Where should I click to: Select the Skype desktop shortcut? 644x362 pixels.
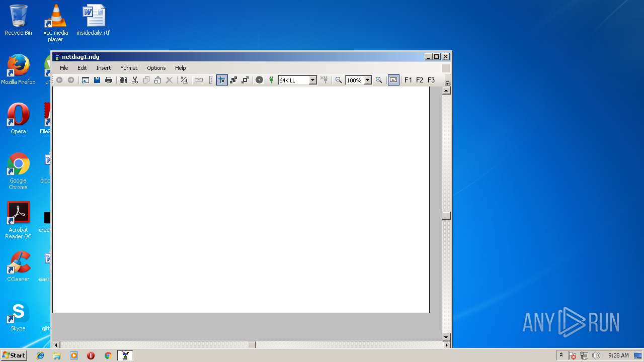pyautogui.click(x=18, y=316)
